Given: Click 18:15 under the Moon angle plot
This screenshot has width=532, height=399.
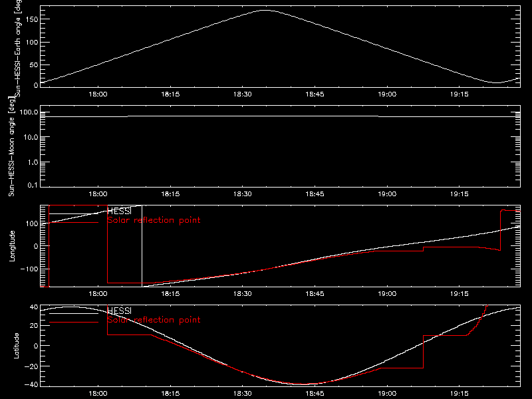Looking at the screenshot, I should [x=170, y=194].
